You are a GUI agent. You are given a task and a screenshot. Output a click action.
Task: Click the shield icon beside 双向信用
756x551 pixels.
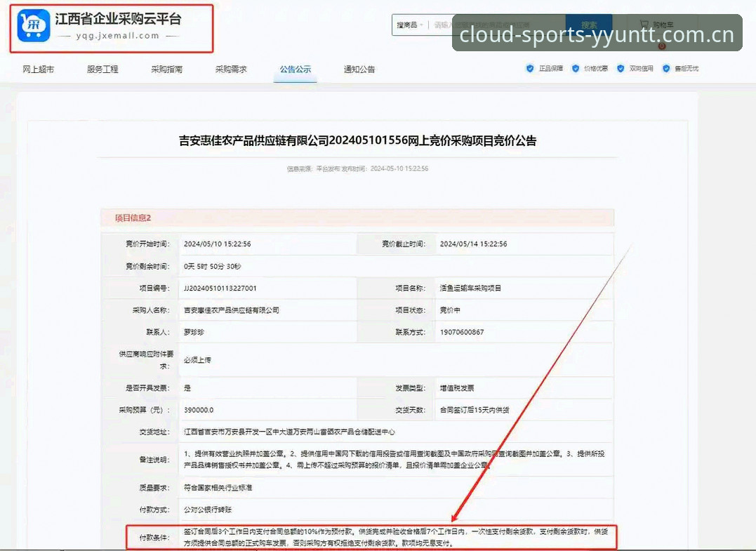[621, 69]
